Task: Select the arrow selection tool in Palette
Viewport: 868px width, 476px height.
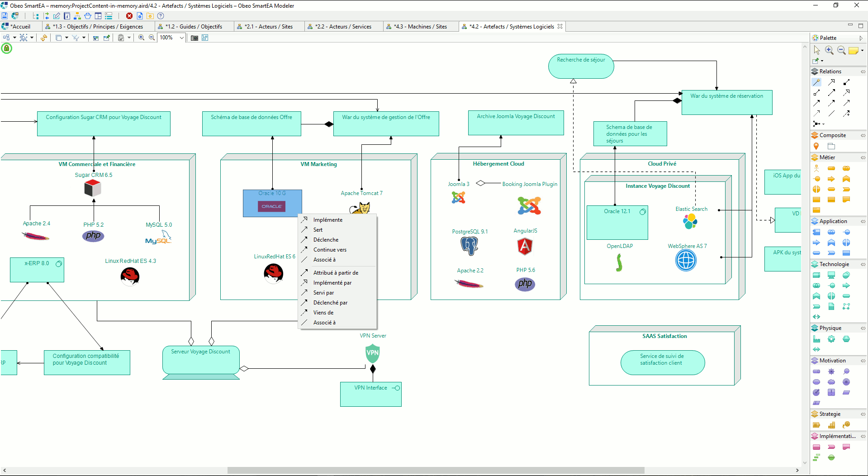Action: [x=817, y=50]
